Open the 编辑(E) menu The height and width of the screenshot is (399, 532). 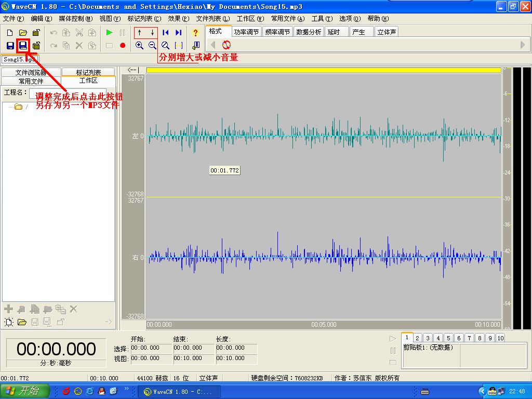[42, 19]
